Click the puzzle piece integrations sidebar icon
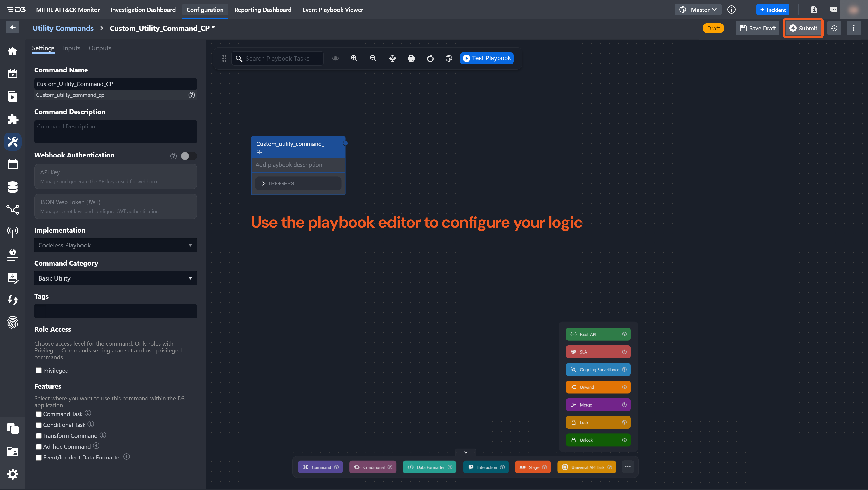This screenshot has width=868, height=490. pos(12,119)
